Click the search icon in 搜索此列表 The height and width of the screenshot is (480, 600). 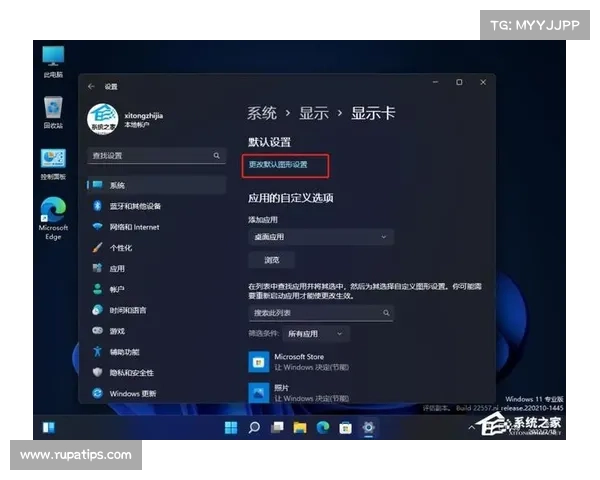386,313
